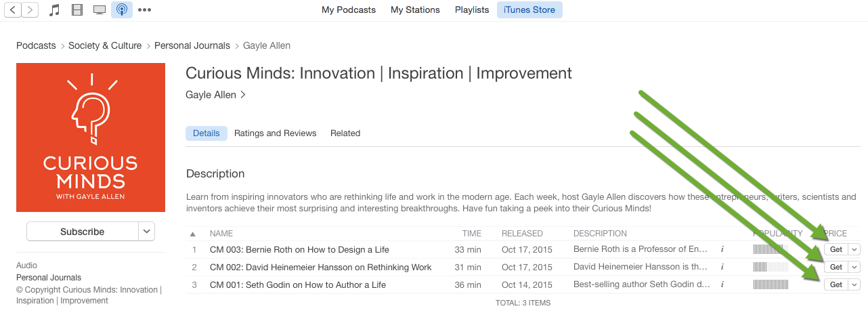Get the CM 003 Bernie Roth episode

[x=836, y=249]
